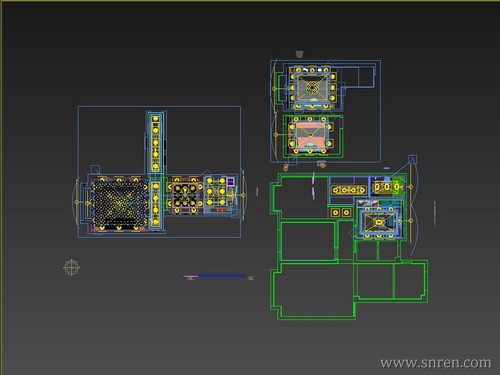Click the bottom-right green-outlined room

pyautogui.click(x=409, y=281)
